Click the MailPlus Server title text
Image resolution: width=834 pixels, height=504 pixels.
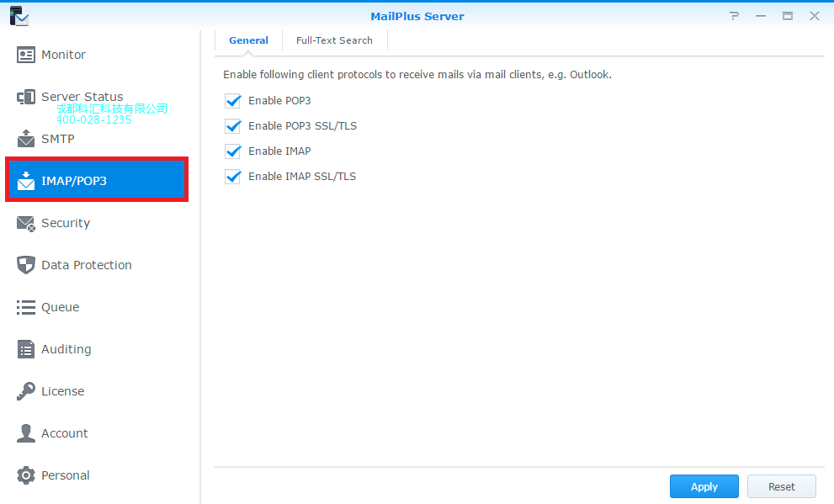pyautogui.click(x=417, y=17)
